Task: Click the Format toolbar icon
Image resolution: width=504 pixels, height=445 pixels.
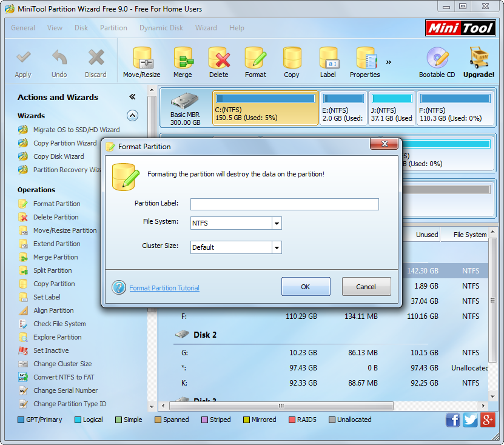Action: (255, 58)
